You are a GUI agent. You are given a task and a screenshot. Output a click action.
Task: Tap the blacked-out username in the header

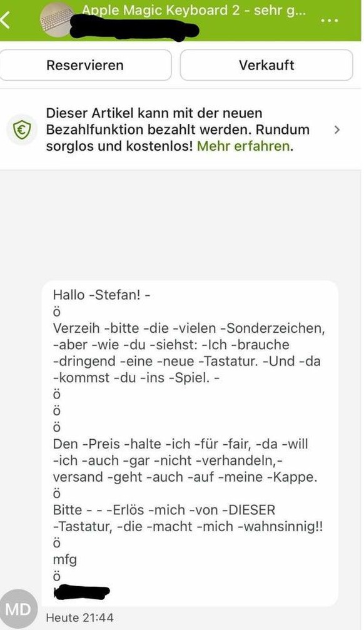pyautogui.click(x=134, y=28)
